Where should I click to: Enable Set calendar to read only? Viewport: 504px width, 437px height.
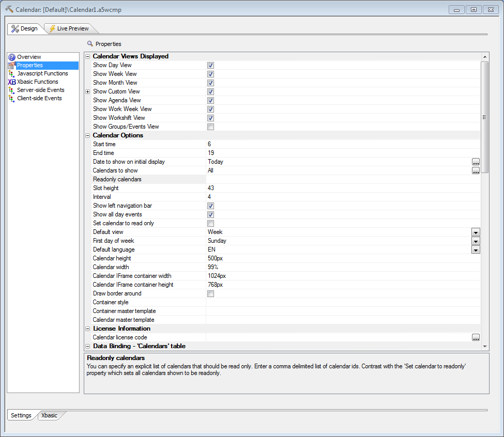pos(210,224)
